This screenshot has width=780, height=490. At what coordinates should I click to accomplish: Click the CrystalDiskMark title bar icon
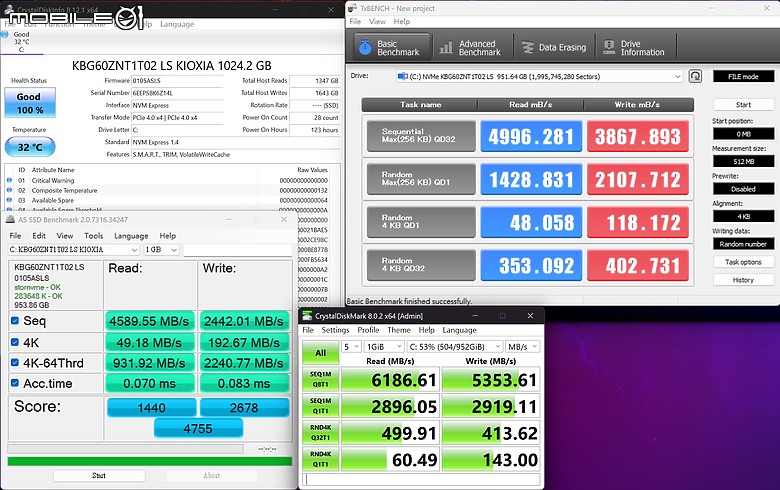[x=307, y=315]
